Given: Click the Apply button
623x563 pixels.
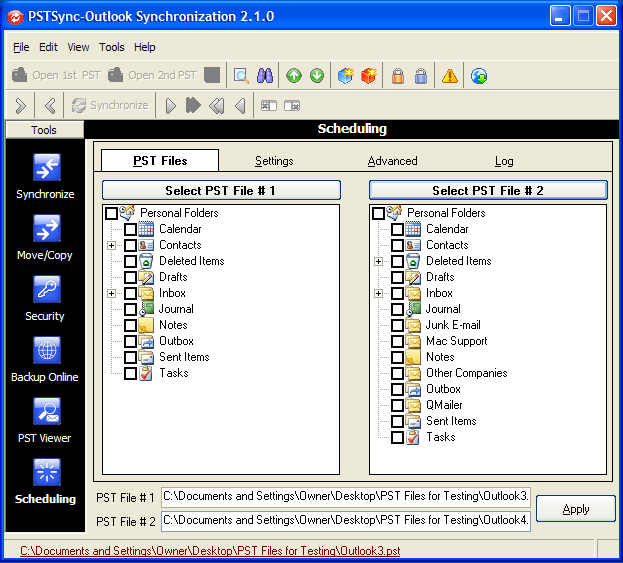Looking at the screenshot, I should tap(576, 509).
